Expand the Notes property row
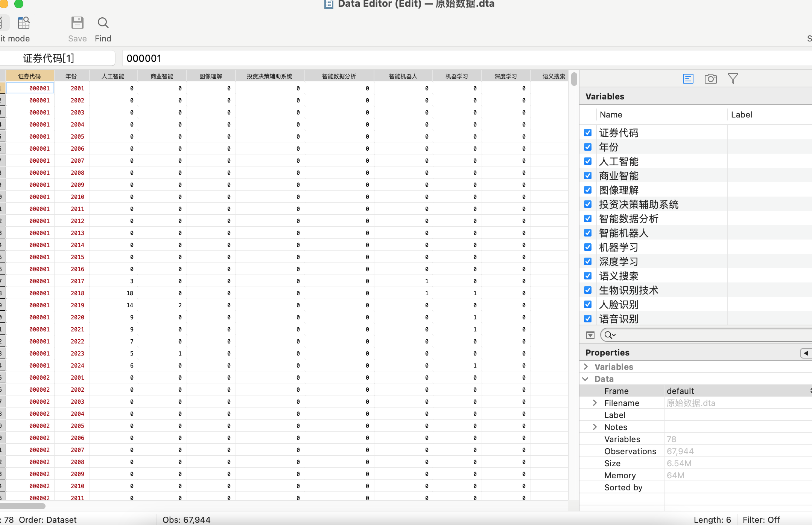812x525 pixels. 595,427
